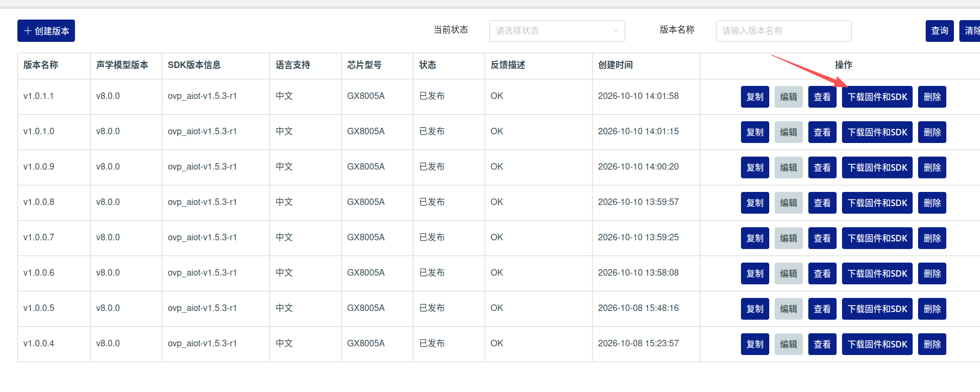Viewport: 980px width, 392px height.
Task: Copy version v1.0.1.1 with 复制
Action: [755, 97]
